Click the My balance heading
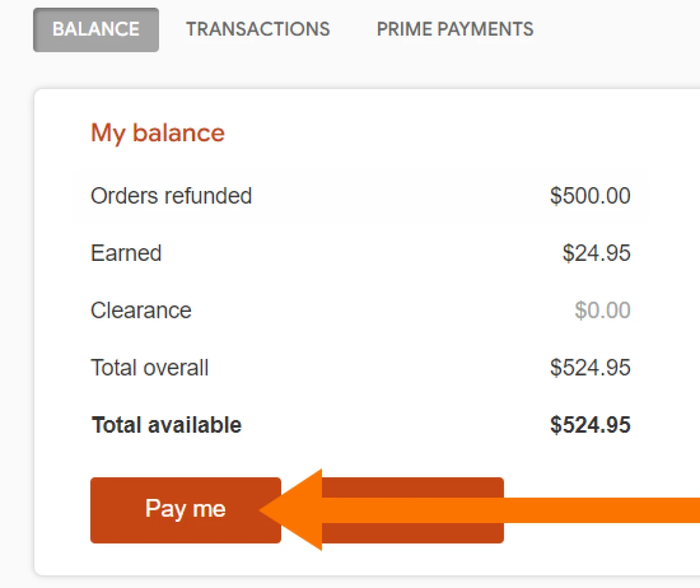Viewport: 700px width, 588px height. [157, 133]
